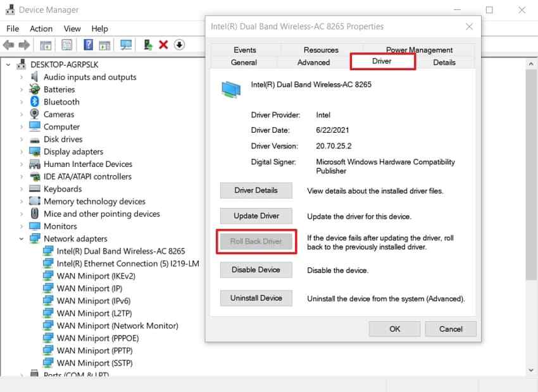Screen dimensions: 538x392
Task: Click the Disable Device button
Action: [x=256, y=270]
